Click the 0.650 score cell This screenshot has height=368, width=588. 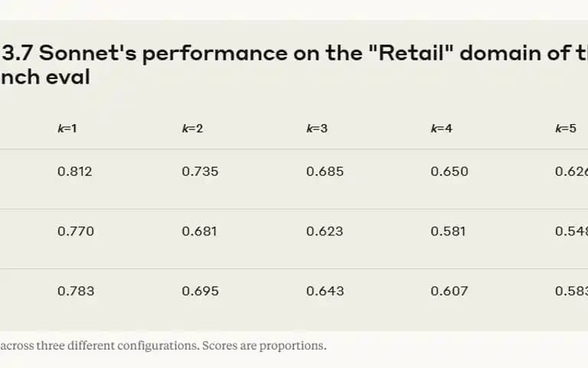[449, 172]
